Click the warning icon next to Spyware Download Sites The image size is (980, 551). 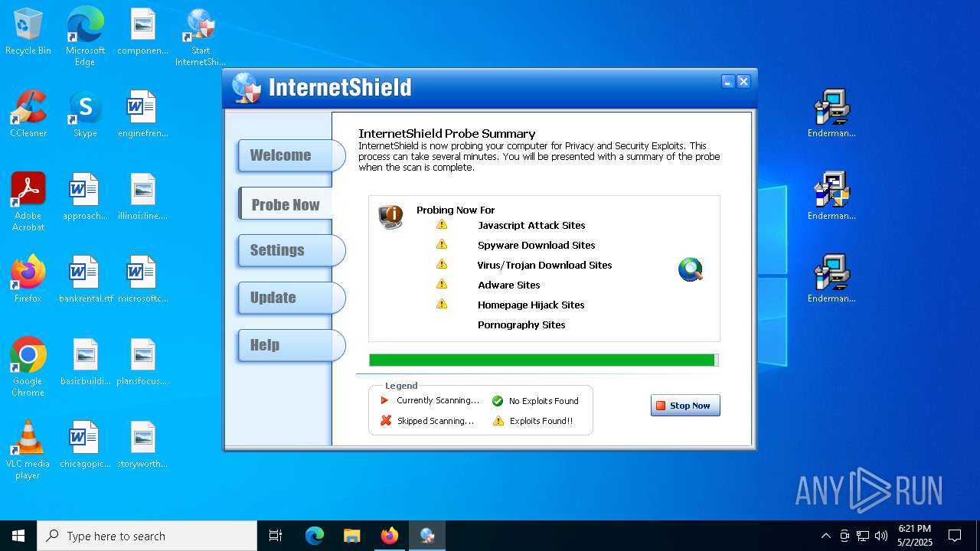(442, 244)
